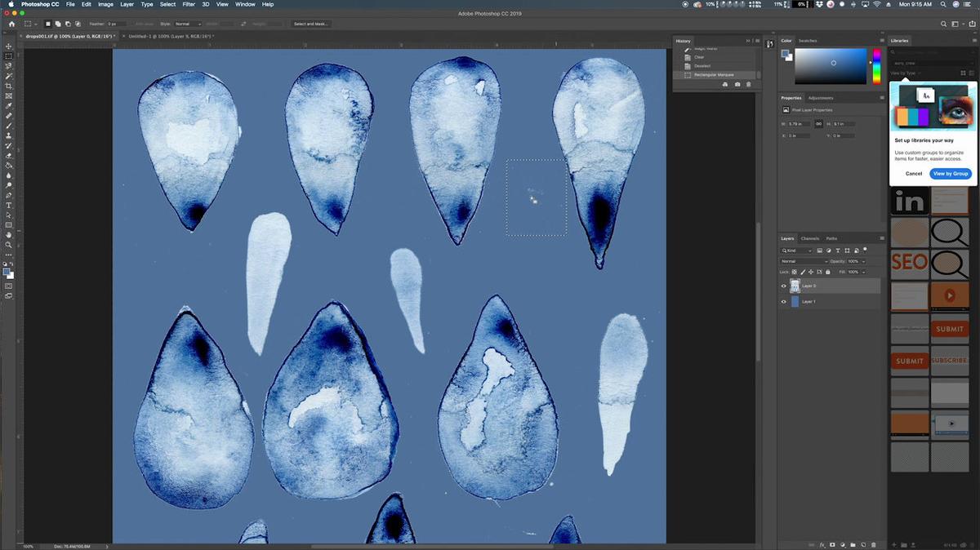Open the Adjustments panel

tap(822, 97)
